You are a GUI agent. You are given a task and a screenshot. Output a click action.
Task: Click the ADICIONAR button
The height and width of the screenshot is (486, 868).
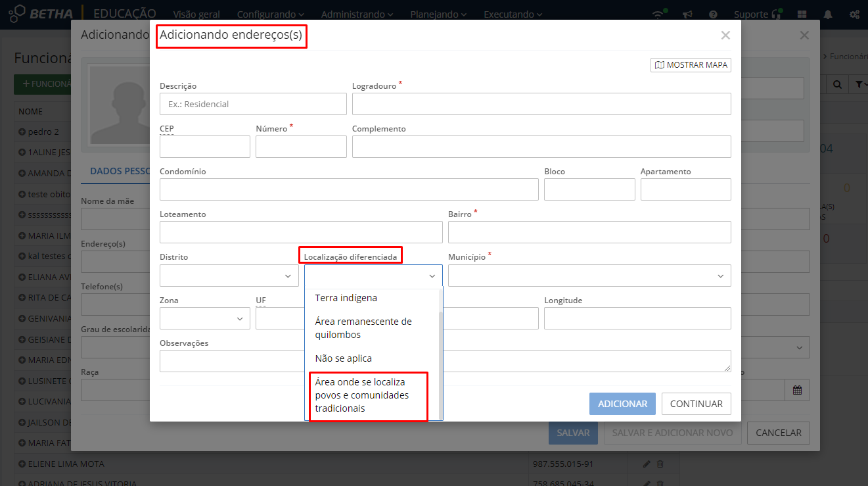click(x=622, y=404)
